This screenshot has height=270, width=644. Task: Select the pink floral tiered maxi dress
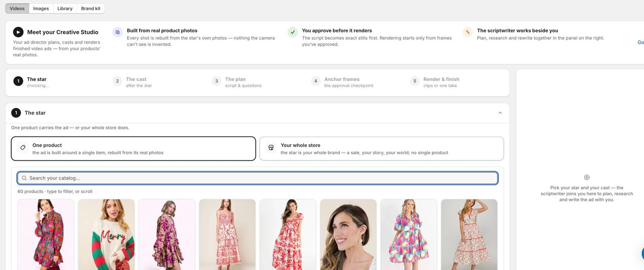coord(469,235)
